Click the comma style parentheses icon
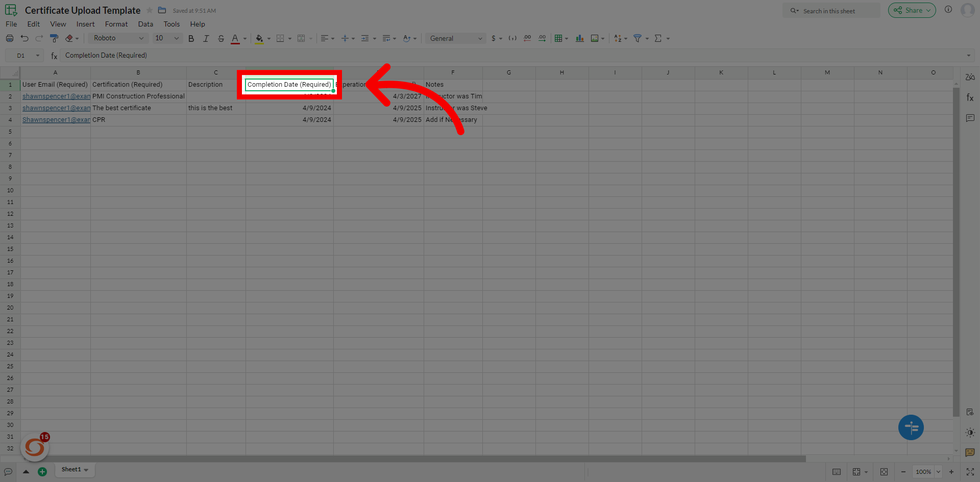 coord(512,38)
